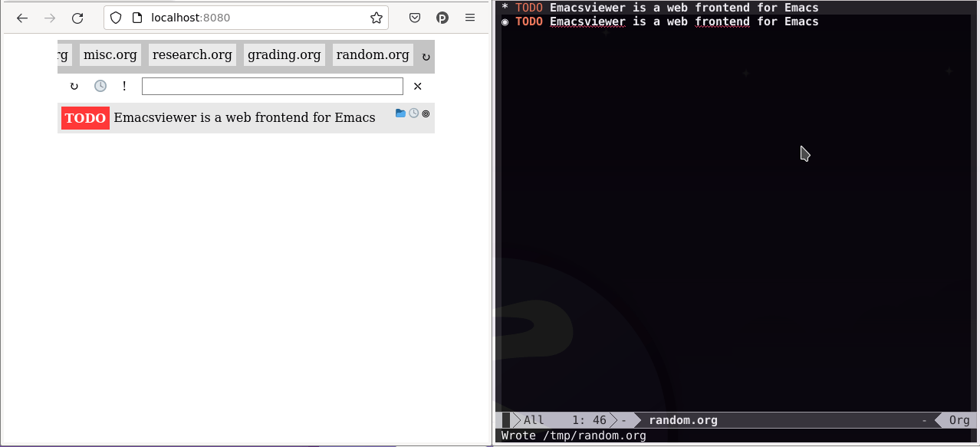980x447 pixels.
Task: Open the Firefox hamburger menu
Action: 470,18
